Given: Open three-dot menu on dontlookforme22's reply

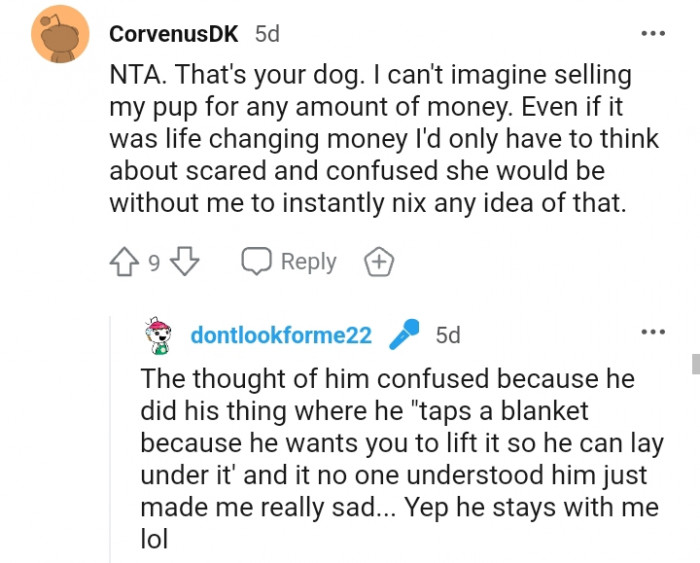Looking at the screenshot, I should coord(652,332).
